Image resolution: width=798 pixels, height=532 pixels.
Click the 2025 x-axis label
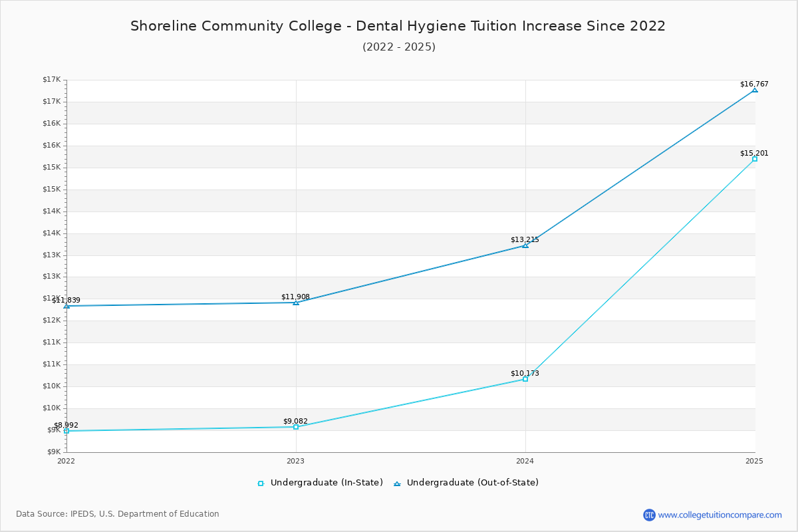pyautogui.click(x=755, y=460)
